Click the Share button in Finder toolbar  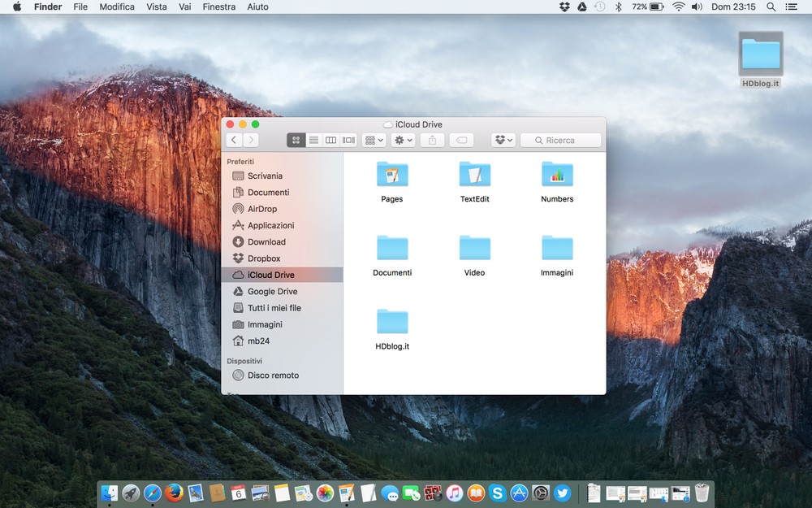coord(432,141)
